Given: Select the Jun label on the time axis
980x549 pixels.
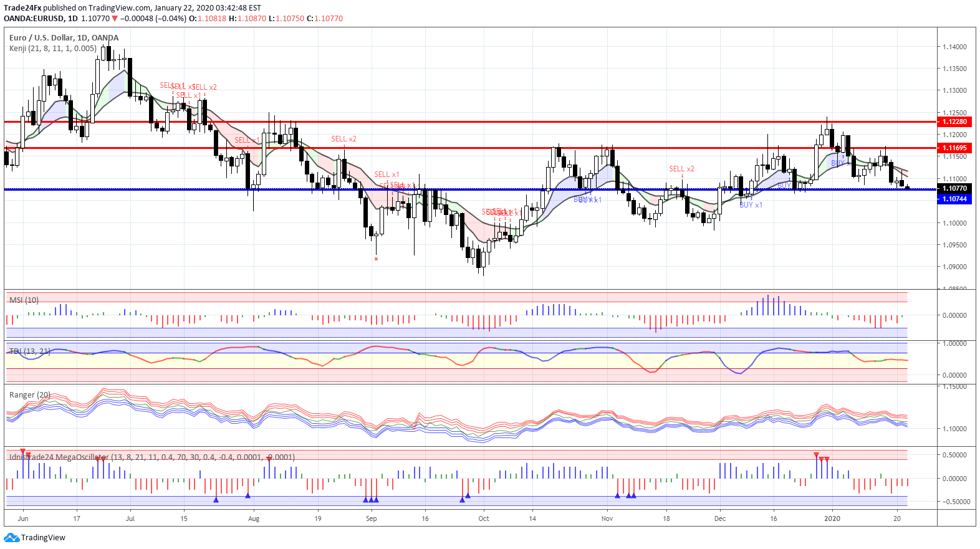Looking at the screenshot, I should click(23, 518).
